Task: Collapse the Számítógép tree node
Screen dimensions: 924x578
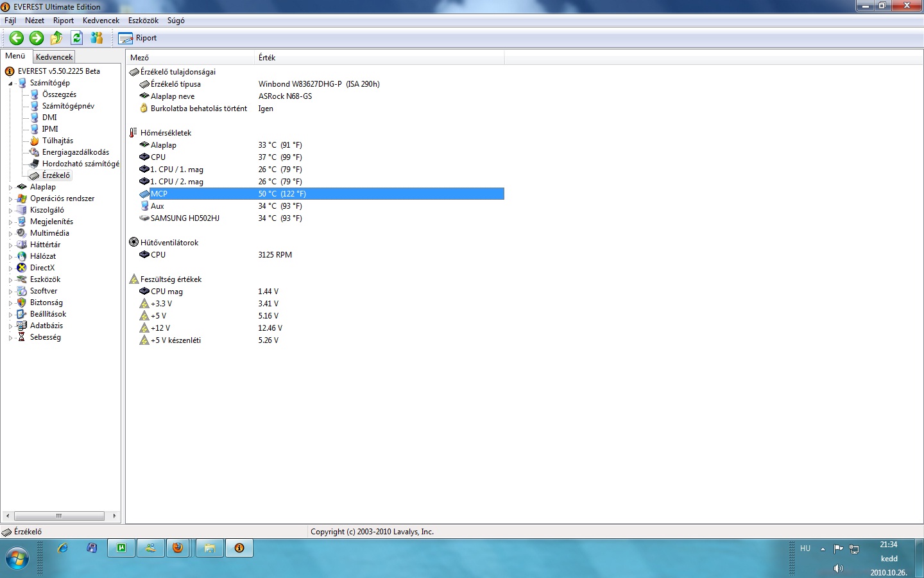Action: pos(10,83)
